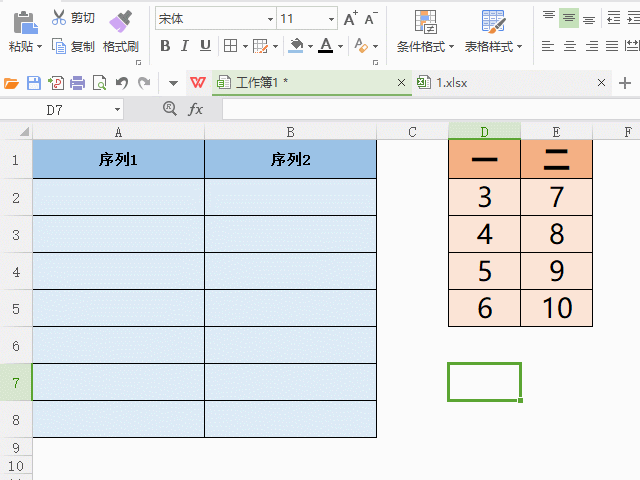The image size is (640, 480).
Task: Click the export to PDF icon
Action: click(x=56, y=83)
